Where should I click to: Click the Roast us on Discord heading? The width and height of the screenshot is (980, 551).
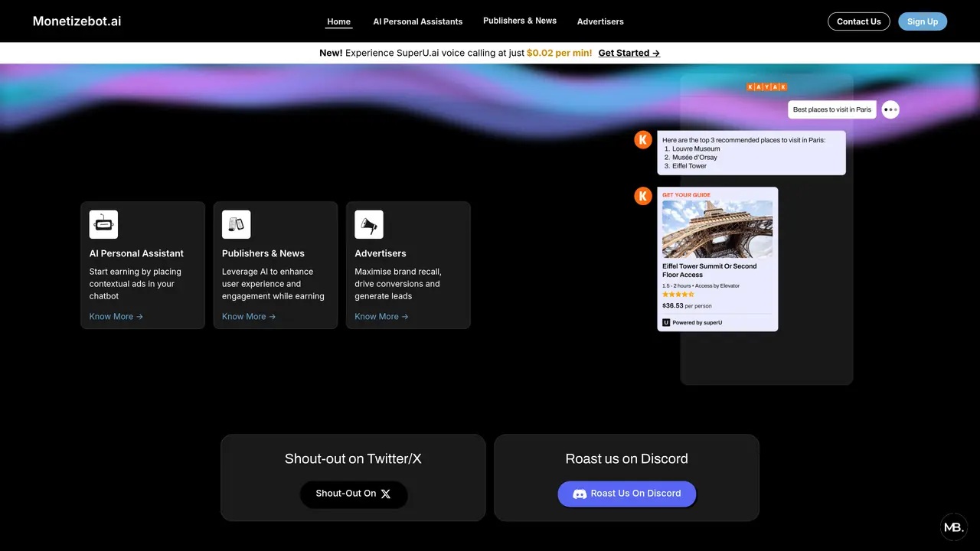tap(626, 458)
